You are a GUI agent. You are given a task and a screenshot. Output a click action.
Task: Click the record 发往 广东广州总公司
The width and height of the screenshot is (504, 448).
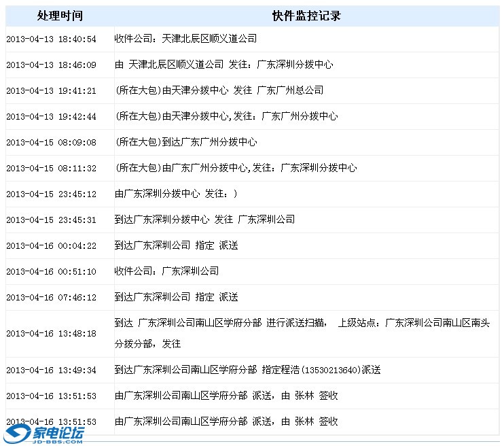pyautogui.click(x=219, y=90)
